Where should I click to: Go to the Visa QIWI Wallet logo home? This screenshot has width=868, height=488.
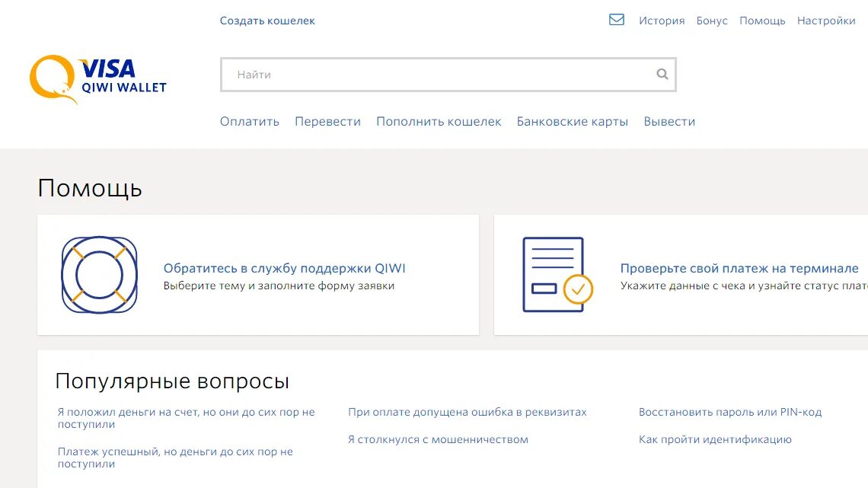pyautogui.click(x=98, y=79)
